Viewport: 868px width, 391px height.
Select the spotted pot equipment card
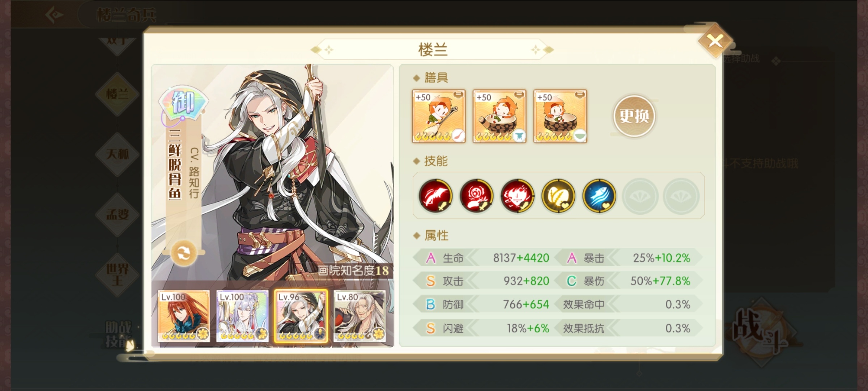click(499, 116)
